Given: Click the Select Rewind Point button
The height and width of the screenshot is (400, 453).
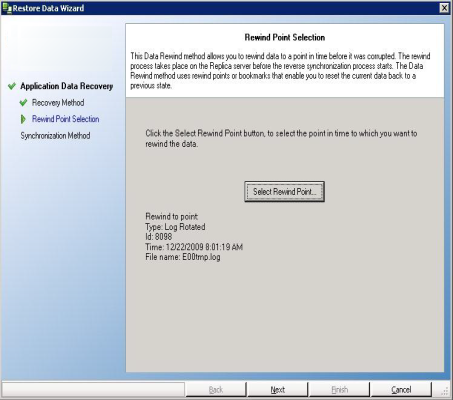Looking at the screenshot, I should pyautogui.click(x=284, y=192).
